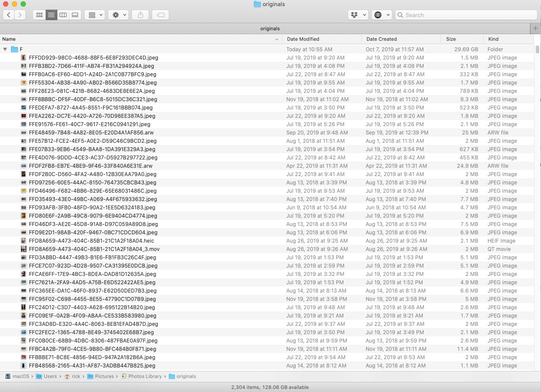The height and width of the screenshot is (392, 541).
Task: Click thumbnail icon of FFC24D12-C3D7 jpeg
Action: [24, 307]
